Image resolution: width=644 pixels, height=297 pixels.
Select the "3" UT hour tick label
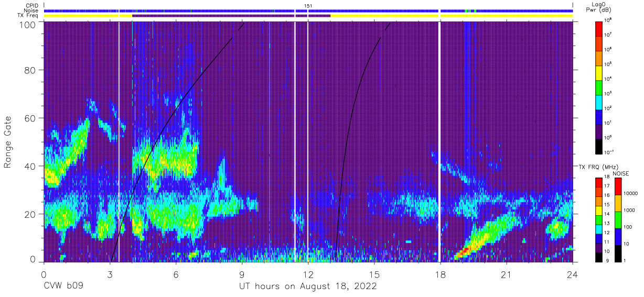(x=110, y=274)
